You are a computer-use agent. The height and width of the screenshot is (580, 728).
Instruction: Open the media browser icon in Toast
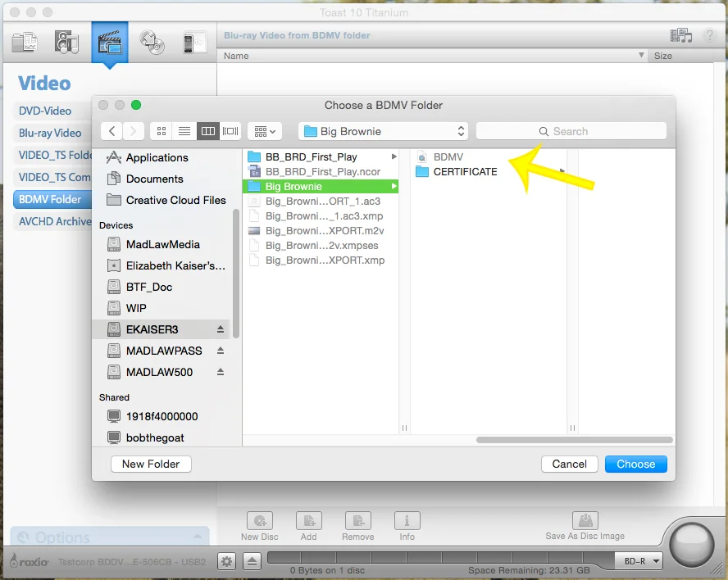[x=681, y=35]
